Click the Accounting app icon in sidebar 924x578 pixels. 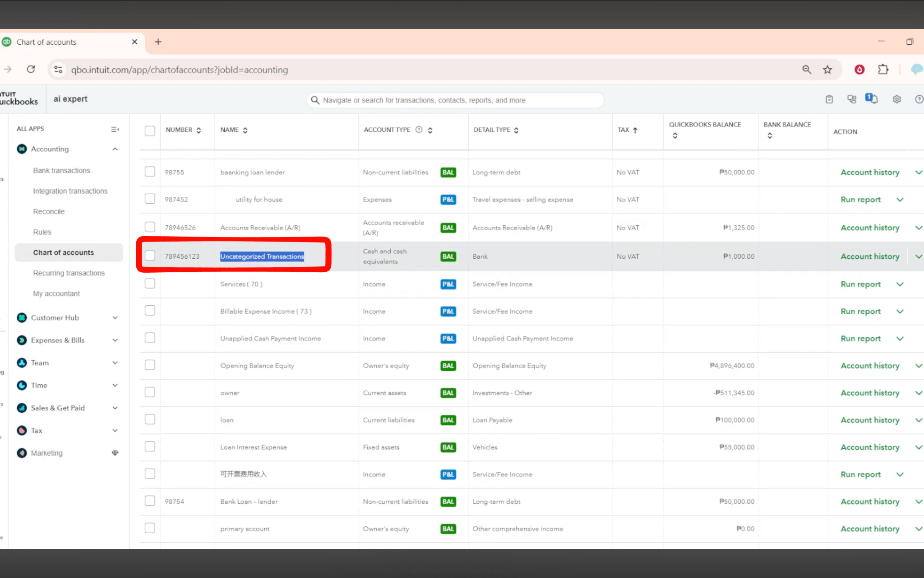22,149
